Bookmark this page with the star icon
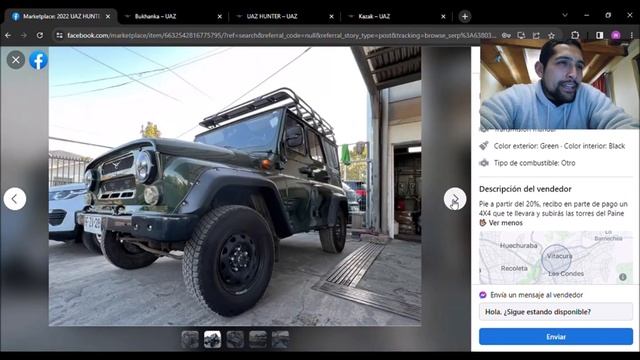640x360 pixels. pyautogui.click(x=551, y=36)
